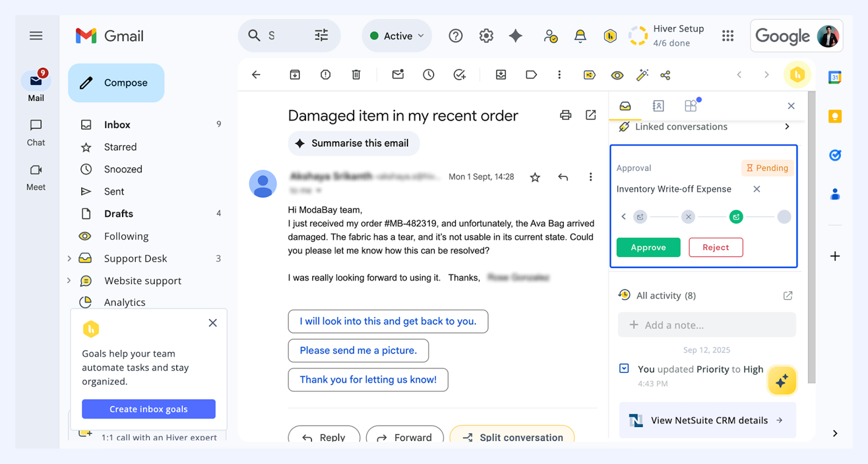The image size is (868, 464).
Task: Open Gmail settings gear
Action: pos(486,36)
